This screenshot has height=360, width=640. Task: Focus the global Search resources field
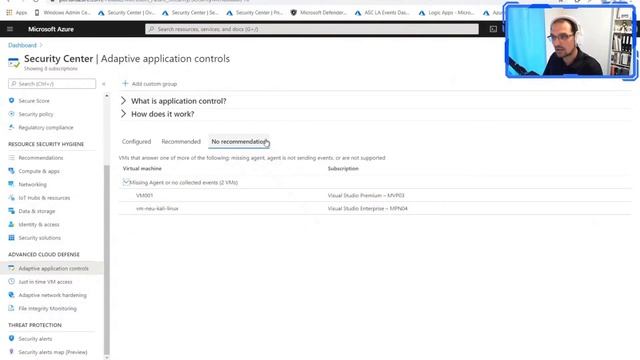[x=312, y=29]
